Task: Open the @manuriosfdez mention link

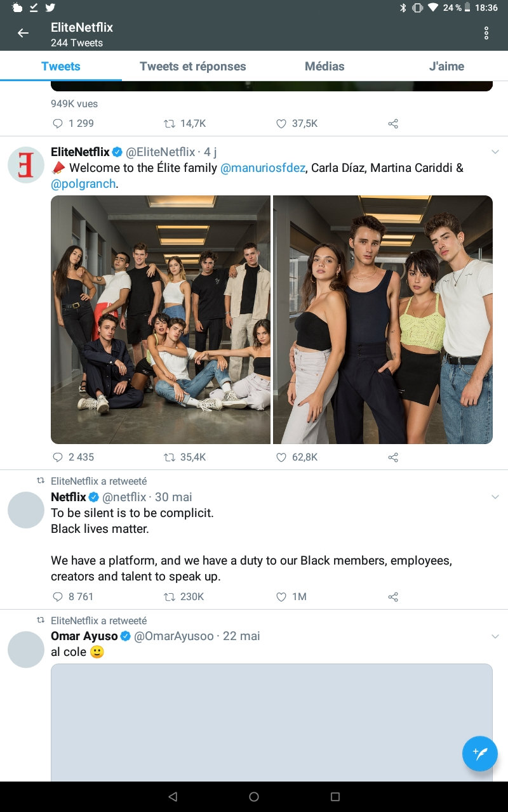Action: 262,168
